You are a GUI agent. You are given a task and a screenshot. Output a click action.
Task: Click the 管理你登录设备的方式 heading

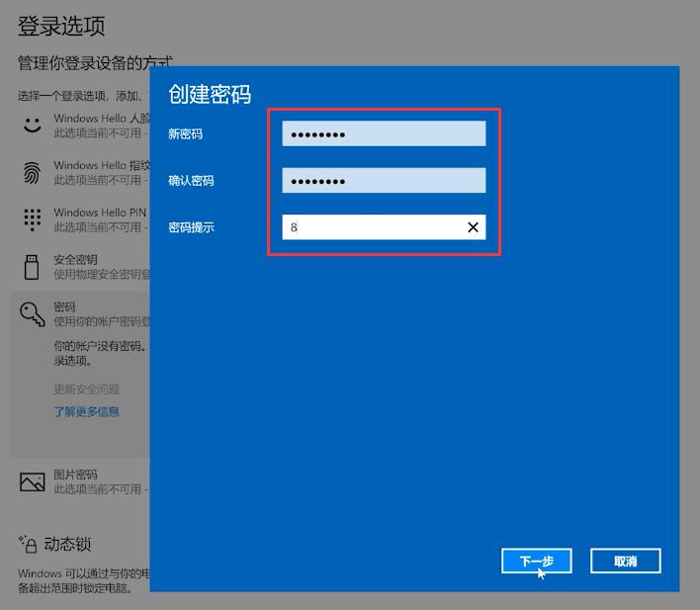click(x=95, y=63)
